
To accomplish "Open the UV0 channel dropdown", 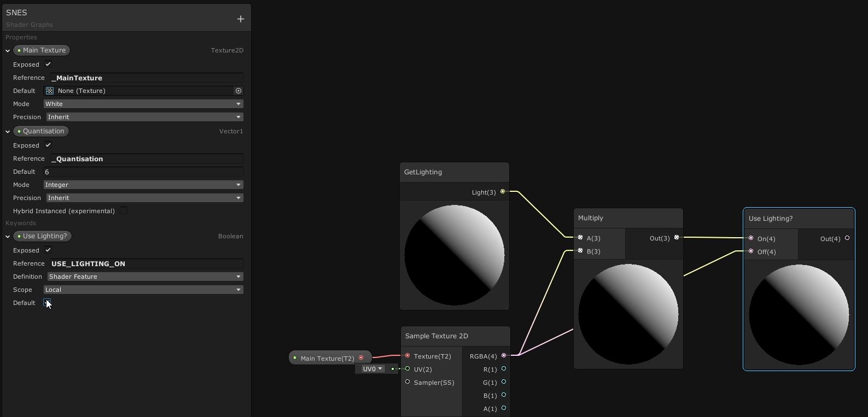I will coord(372,369).
